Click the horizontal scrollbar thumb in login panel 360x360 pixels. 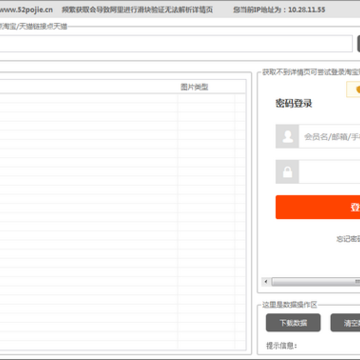coord(316,282)
